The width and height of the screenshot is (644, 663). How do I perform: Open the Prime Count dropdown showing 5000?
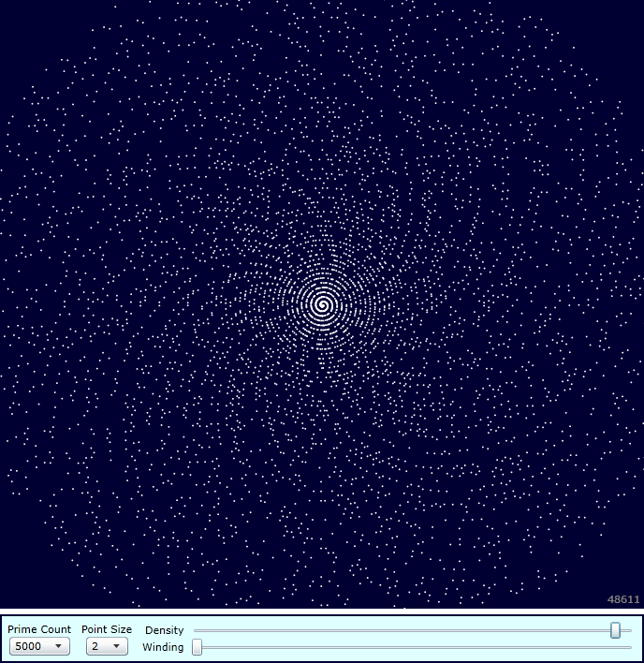39,646
